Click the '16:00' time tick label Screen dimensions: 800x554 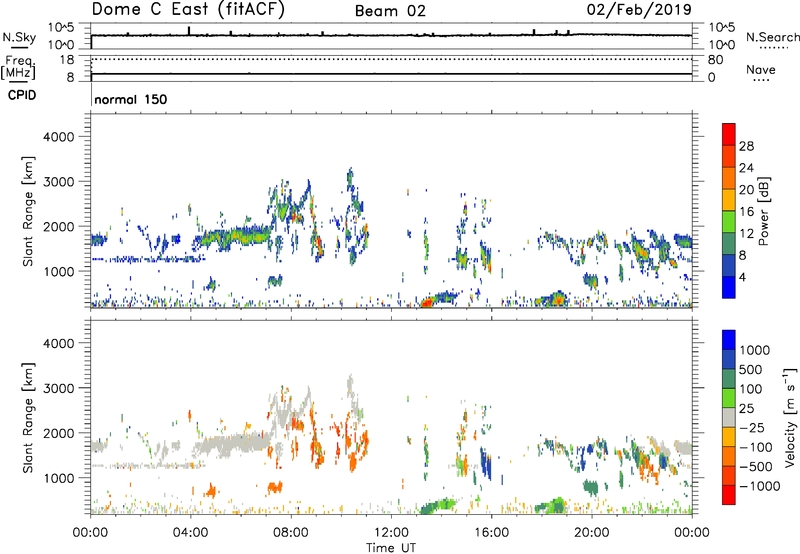[x=491, y=533]
